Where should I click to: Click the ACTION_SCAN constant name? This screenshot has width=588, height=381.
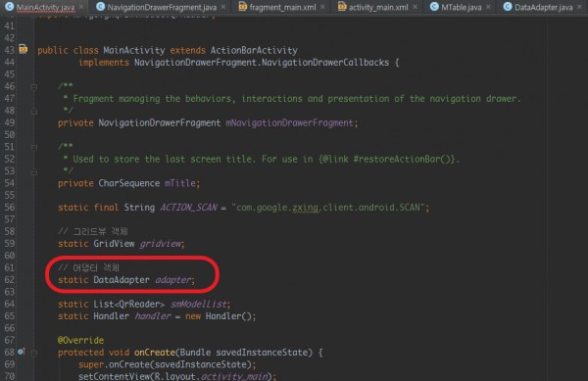click(x=188, y=208)
